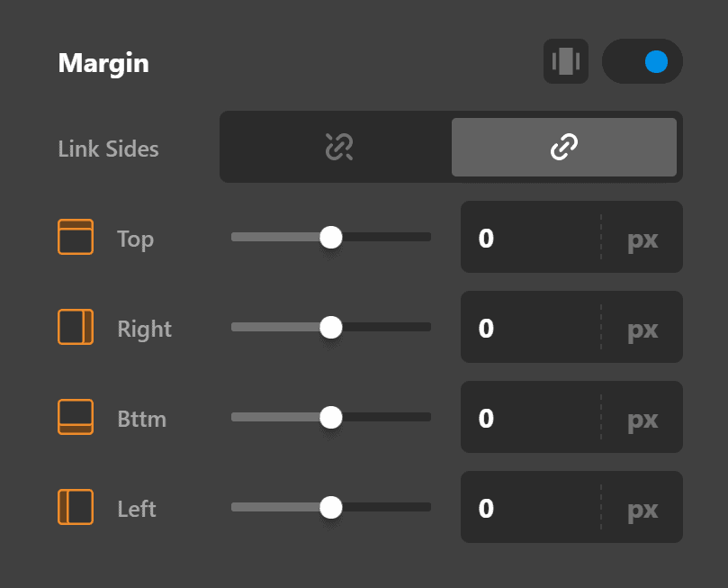Select the Margin section heading
This screenshot has width=728, height=588.
(x=103, y=63)
